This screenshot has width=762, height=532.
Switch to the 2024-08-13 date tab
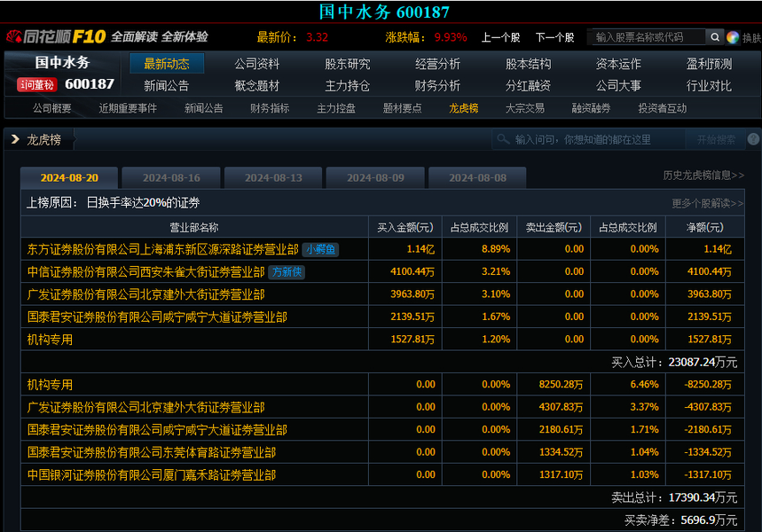(273, 178)
